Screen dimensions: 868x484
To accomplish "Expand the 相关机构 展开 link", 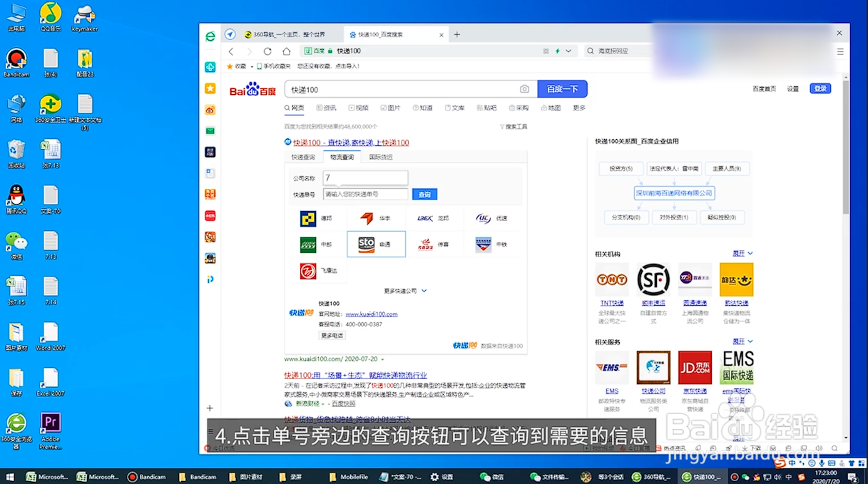I will pyautogui.click(x=742, y=253).
